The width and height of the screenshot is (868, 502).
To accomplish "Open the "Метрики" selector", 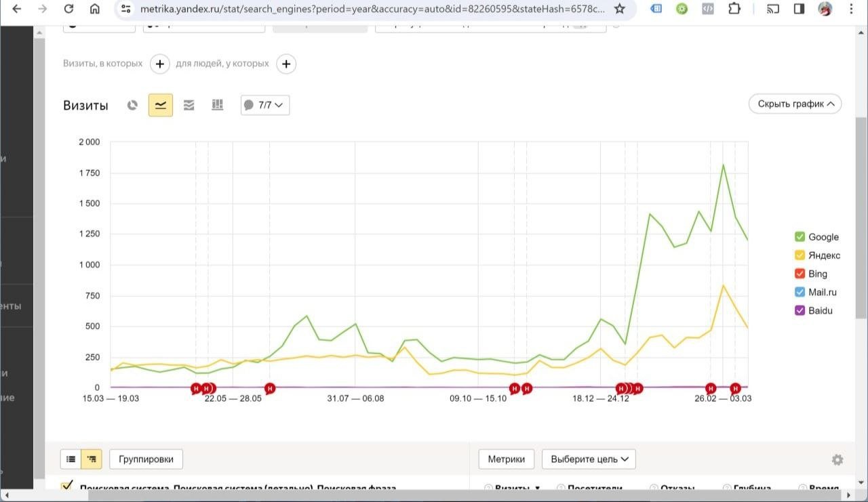I will 506,459.
